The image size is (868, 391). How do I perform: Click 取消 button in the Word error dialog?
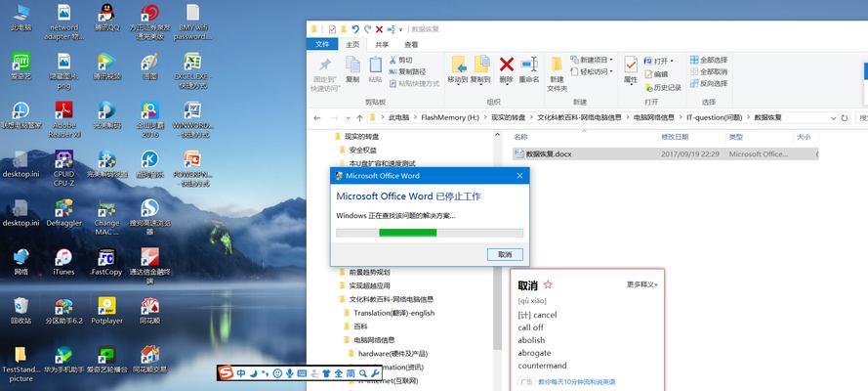click(505, 255)
